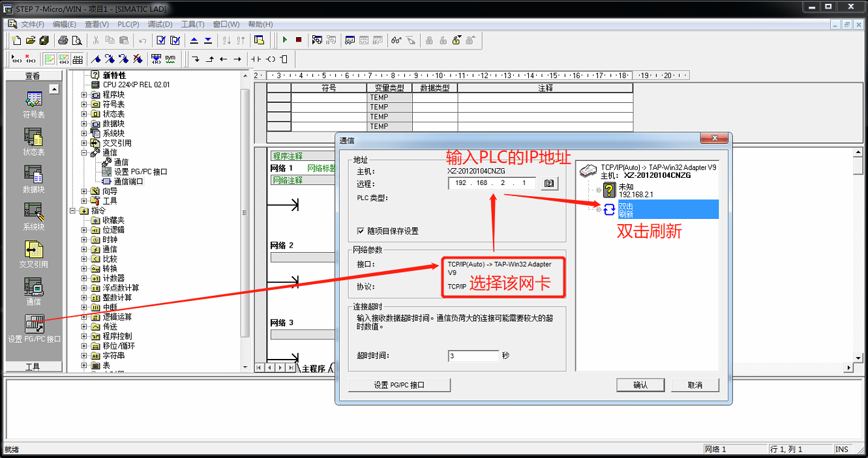
Task: Collapse the 通信 project tree node
Action: point(84,152)
